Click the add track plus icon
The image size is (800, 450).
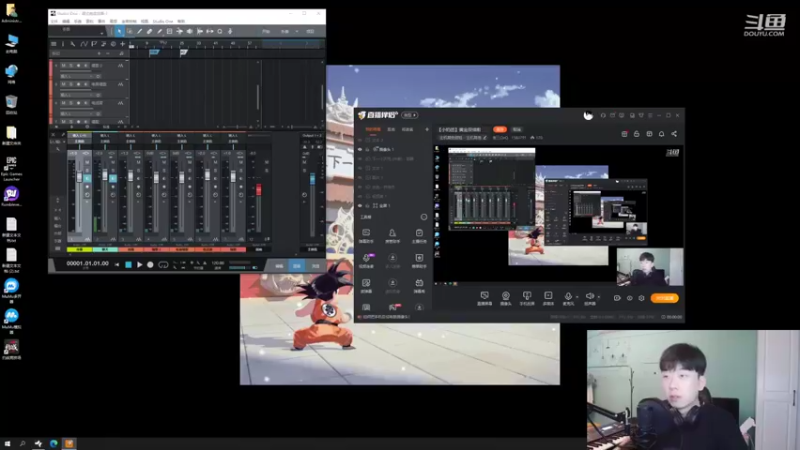click(122, 44)
